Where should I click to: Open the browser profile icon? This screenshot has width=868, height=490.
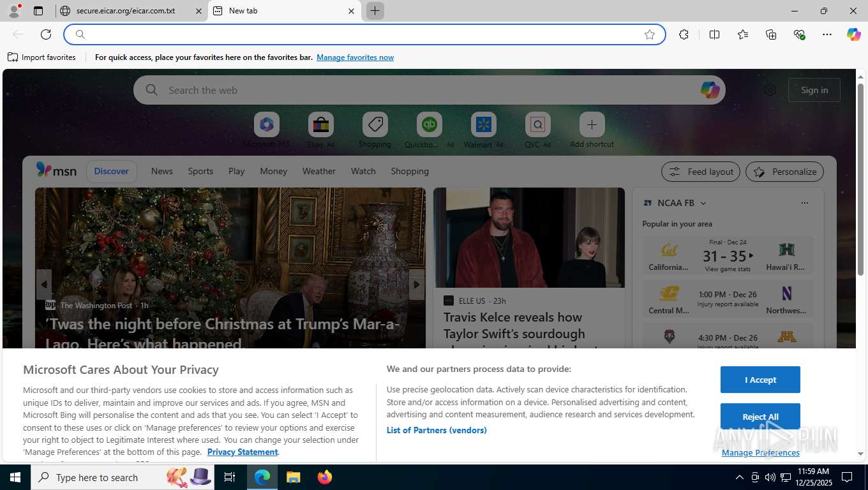pos(14,11)
